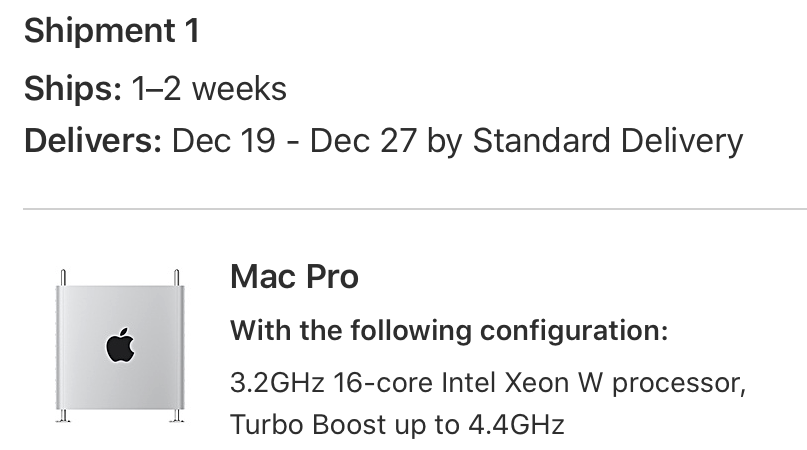The width and height of the screenshot is (807, 450).
Task: Click the Ships label
Action: pyautogui.click(x=73, y=89)
